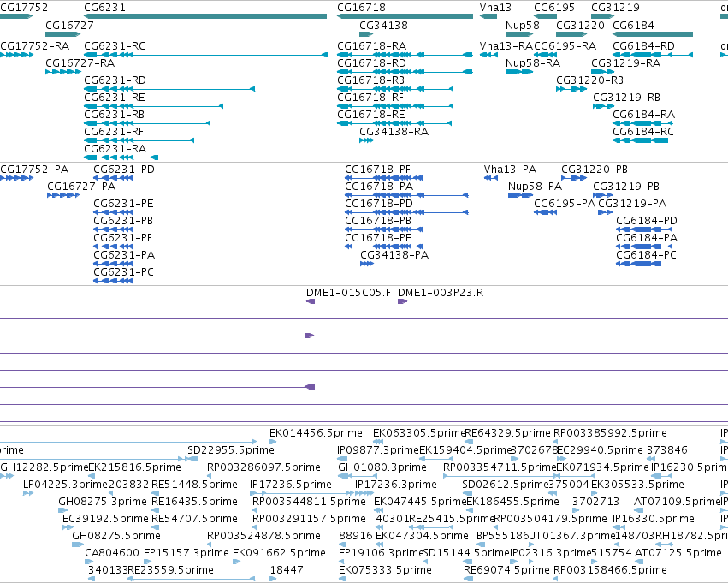Select EST RP003286097.5prime

[x=263, y=467]
